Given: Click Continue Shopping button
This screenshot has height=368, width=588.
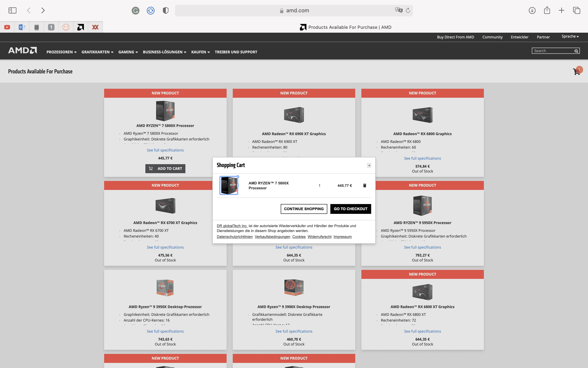Looking at the screenshot, I should point(304,209).
